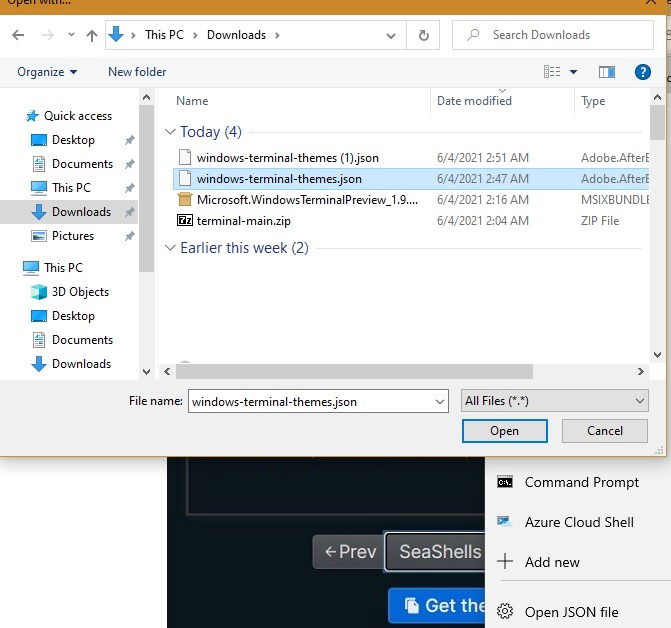Click the Get theme blue button
The width and height of the screenshot is (671, 628).
(x=436, y=605)
